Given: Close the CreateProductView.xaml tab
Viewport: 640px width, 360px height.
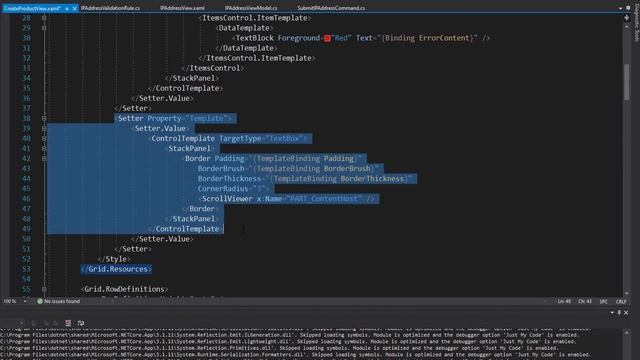Looking at the screenshot, I should 75,8.
